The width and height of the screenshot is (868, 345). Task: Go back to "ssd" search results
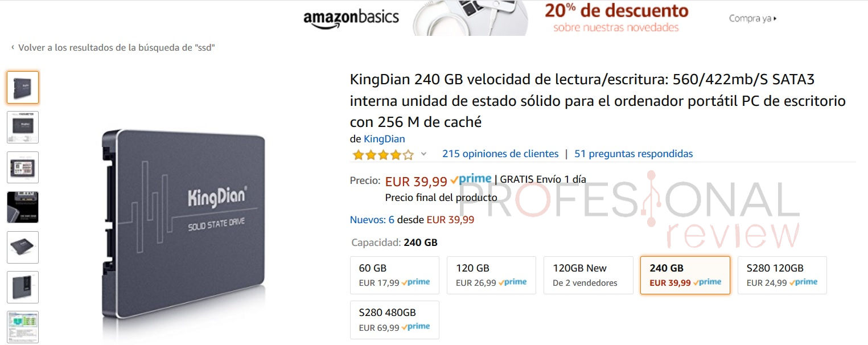113,48
